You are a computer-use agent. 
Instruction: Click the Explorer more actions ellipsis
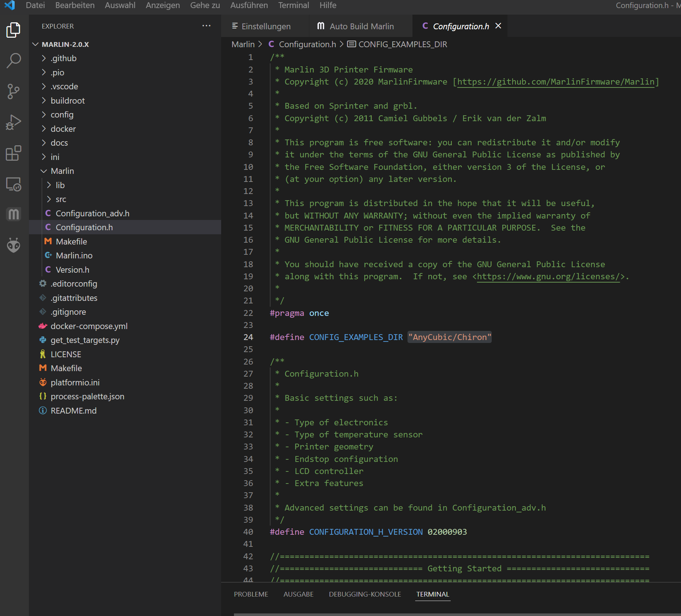pos(206,26)
